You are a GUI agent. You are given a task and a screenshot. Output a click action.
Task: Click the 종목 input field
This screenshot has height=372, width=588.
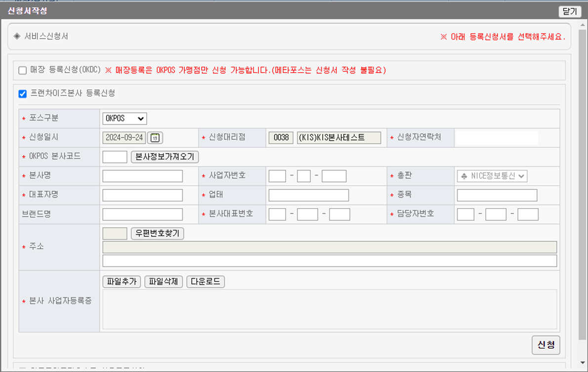pos(497,195)
